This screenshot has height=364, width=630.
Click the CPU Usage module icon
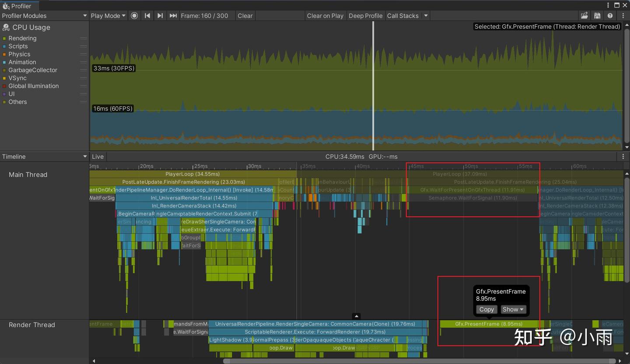6,28
